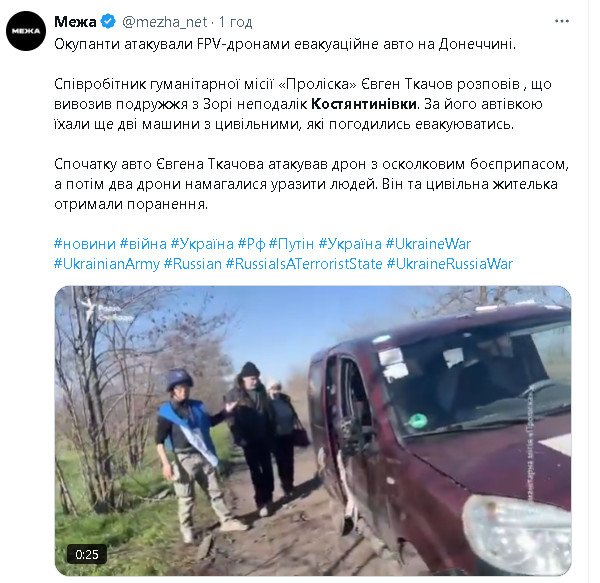The width and height of the screenshot is (600, 583).
Task: Open the #Путін hashtag
Action: pos(292,244)
